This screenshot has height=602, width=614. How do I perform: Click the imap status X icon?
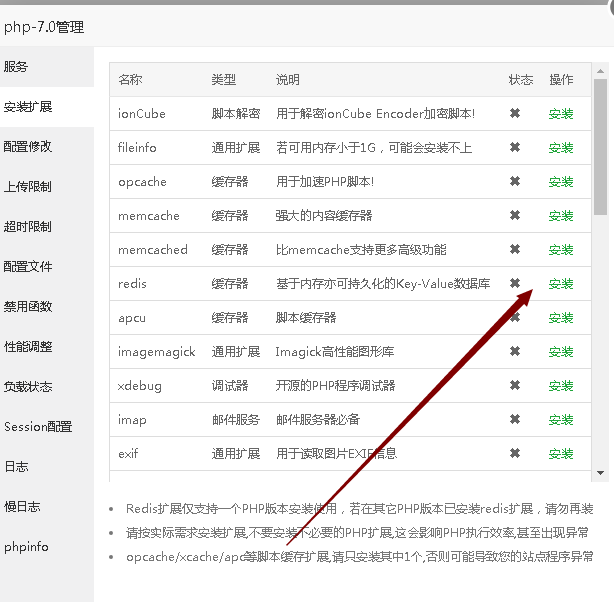515,420
